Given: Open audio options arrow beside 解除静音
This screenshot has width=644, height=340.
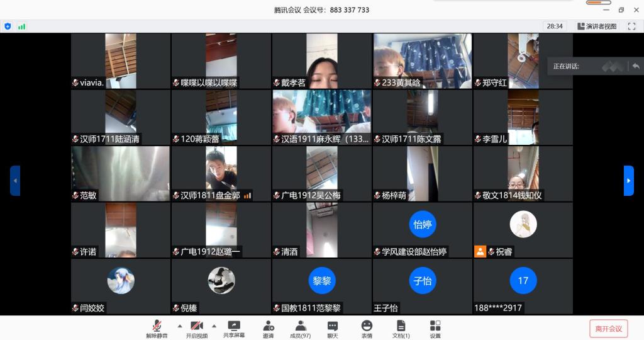Looking at the screenshot, I should [180, 326].
